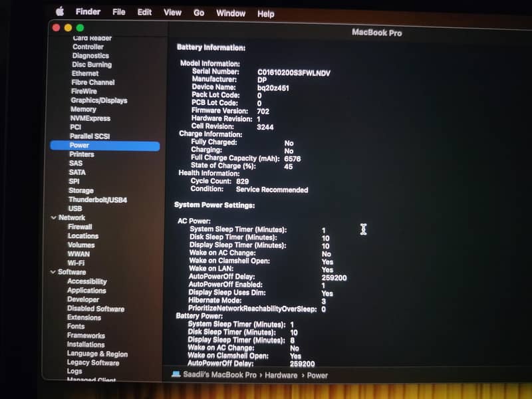Select Accessibility under Software
532x399 pixels.
coord(87,281)
